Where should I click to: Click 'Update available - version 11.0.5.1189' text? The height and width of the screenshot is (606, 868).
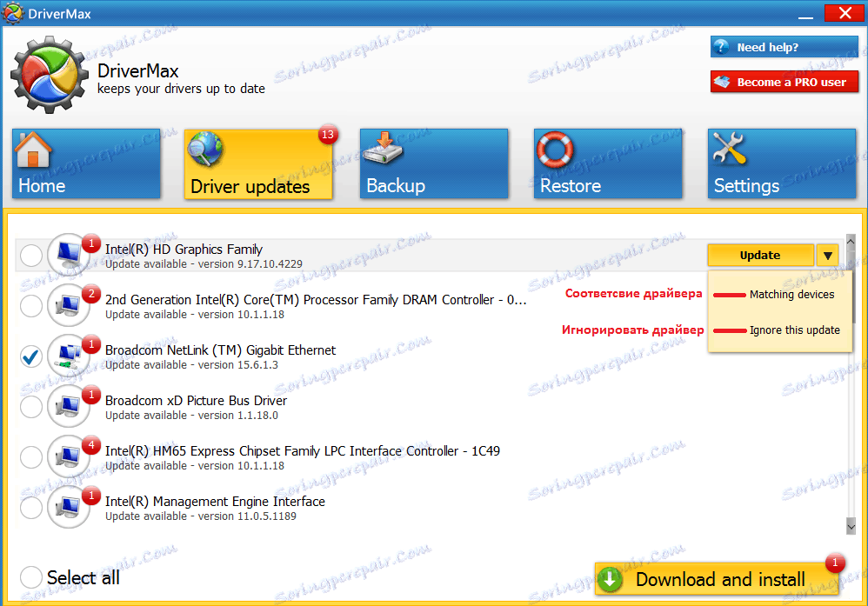(200, 516)
